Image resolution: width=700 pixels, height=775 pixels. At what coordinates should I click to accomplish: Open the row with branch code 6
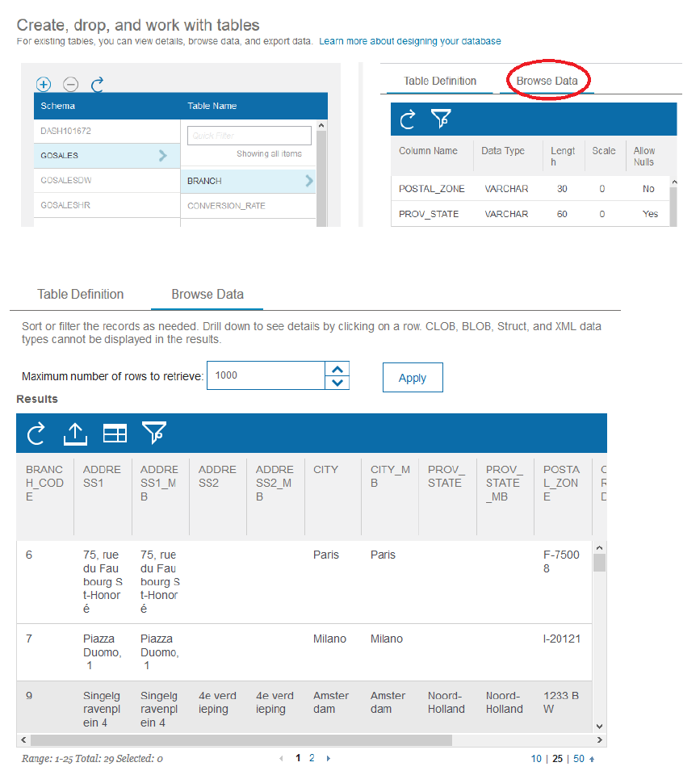coord(304,582)
